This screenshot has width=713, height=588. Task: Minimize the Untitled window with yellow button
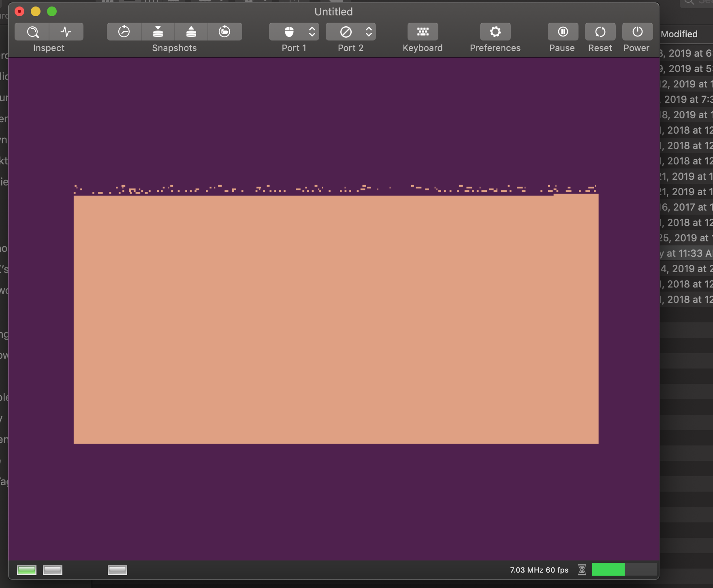[36, 11]
